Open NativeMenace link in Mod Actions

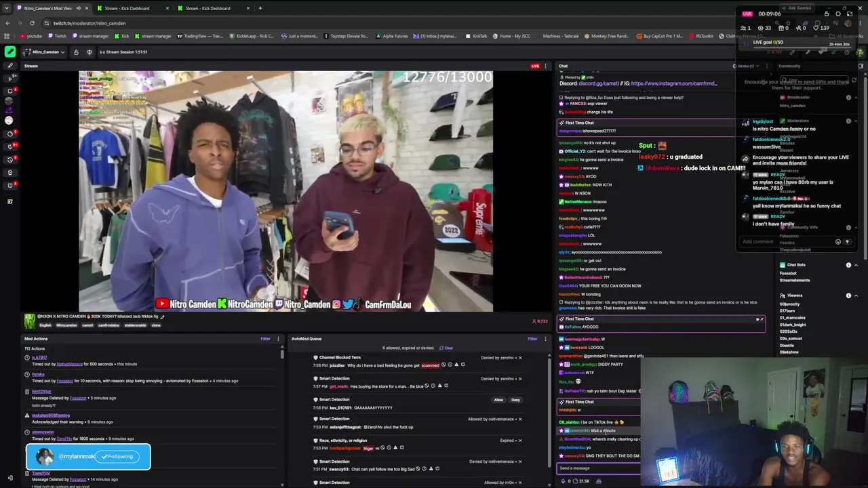click(x=69, y=364)
